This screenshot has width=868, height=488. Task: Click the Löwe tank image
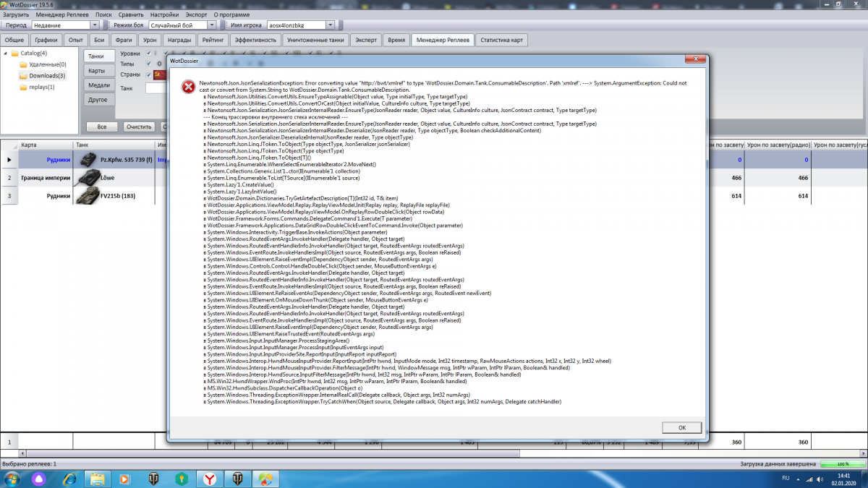[x=88, y=177]
